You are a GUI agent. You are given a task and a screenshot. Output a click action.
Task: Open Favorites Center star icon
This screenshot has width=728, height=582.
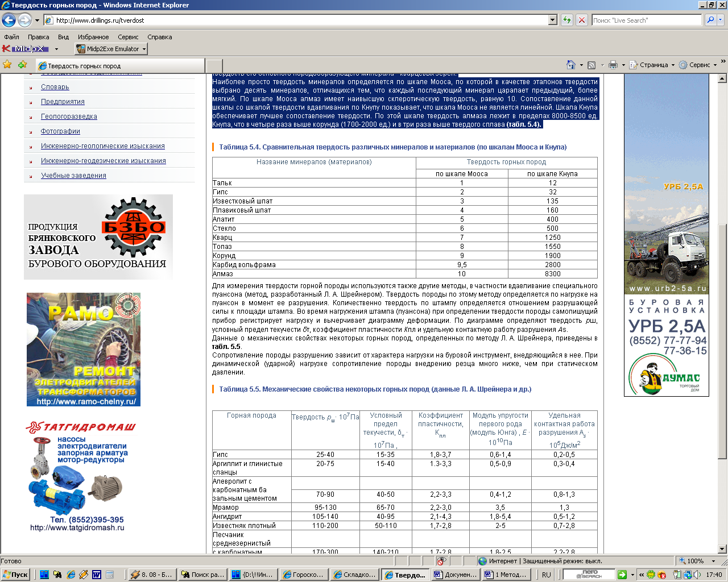7,64
